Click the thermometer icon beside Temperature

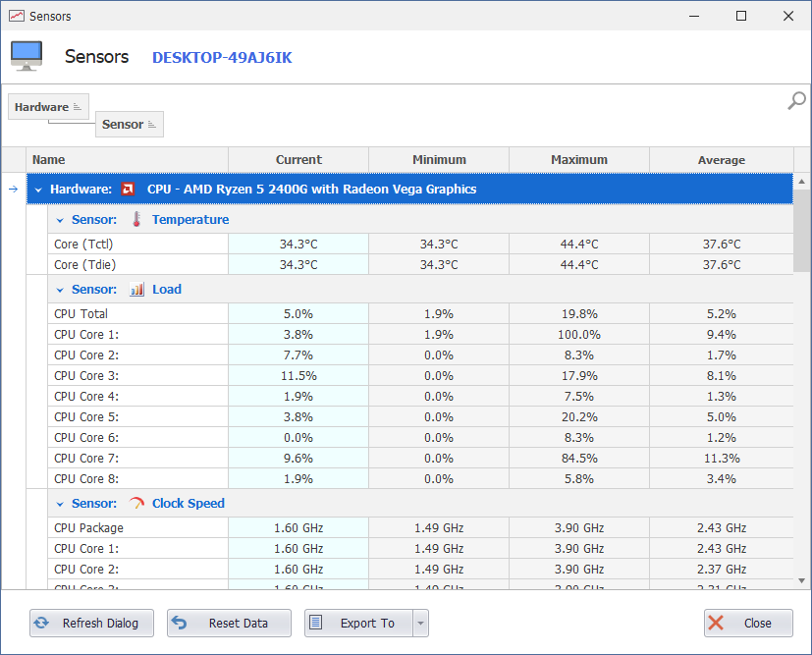pyautogui.click(x=136, y=220)
